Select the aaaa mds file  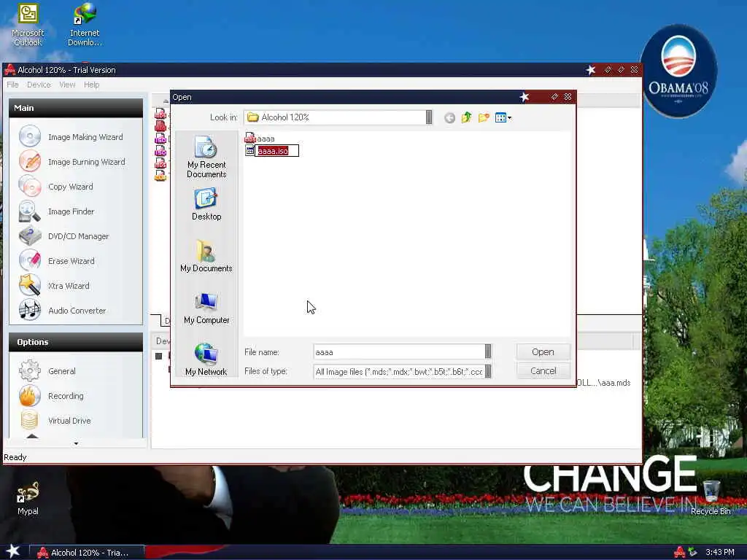(x=260, y=139)
